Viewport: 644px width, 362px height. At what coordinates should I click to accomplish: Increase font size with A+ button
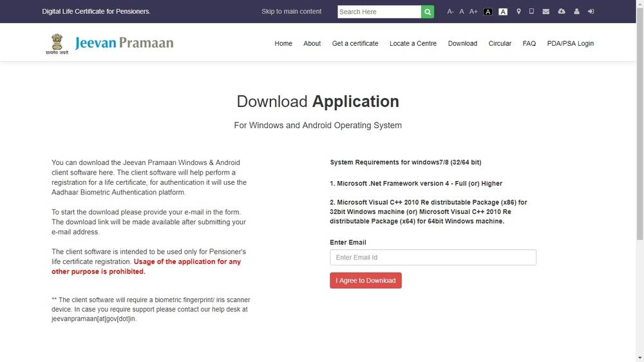[473, 12]
